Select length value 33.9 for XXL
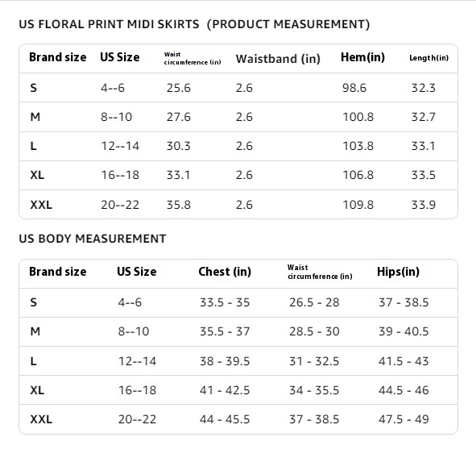 point(423,205)
